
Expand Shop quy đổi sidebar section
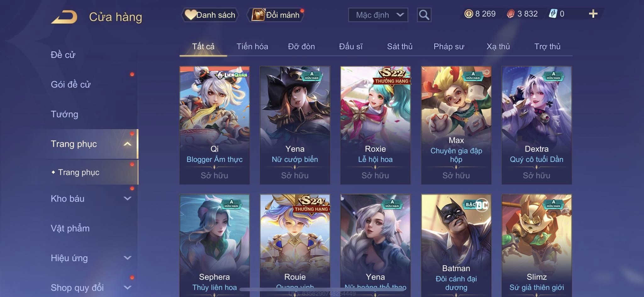[x=127, y=288]
